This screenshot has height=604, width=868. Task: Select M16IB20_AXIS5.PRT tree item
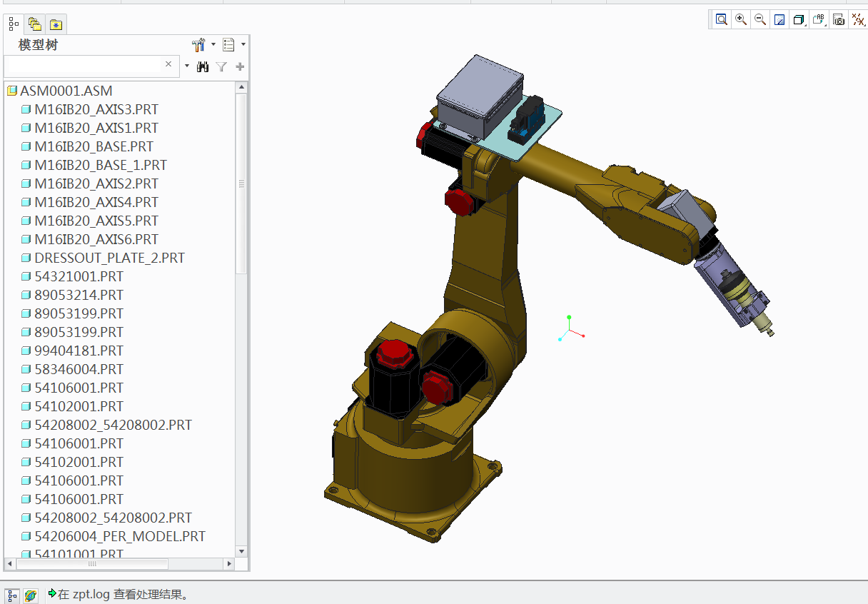click(96, 221)
